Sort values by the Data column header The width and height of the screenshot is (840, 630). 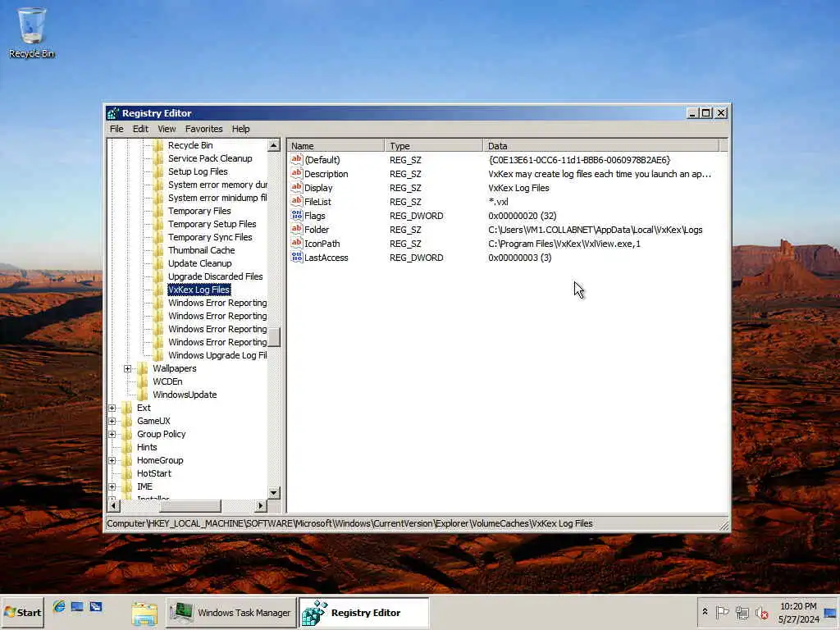click(x=601, y=146)
